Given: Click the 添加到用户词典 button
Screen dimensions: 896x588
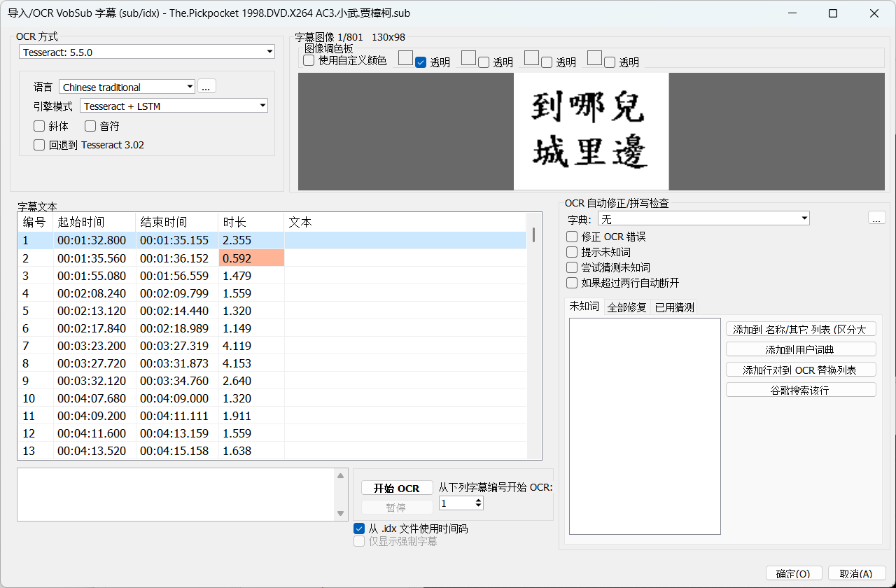Looking at the screenshot, I should tap(800, 349).
